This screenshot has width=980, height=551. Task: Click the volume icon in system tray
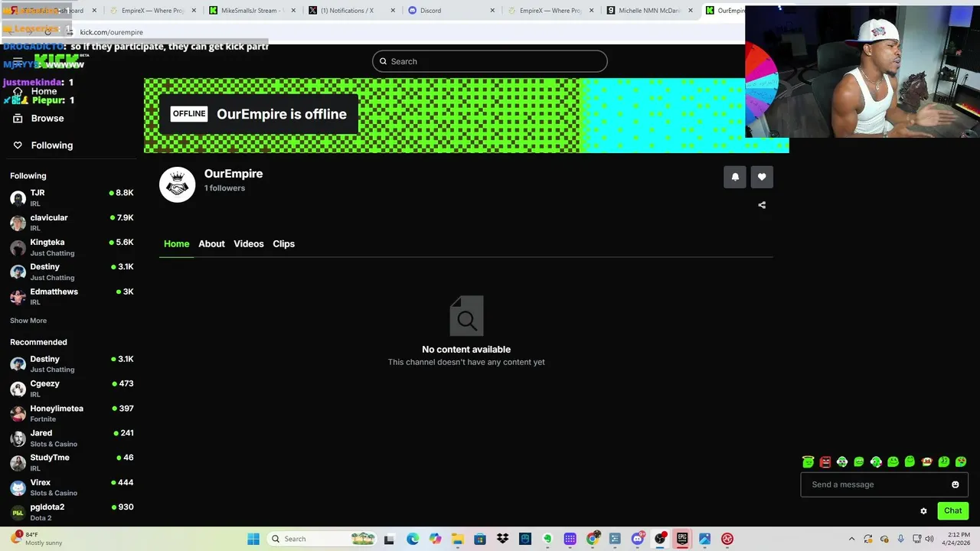point(929,539)
